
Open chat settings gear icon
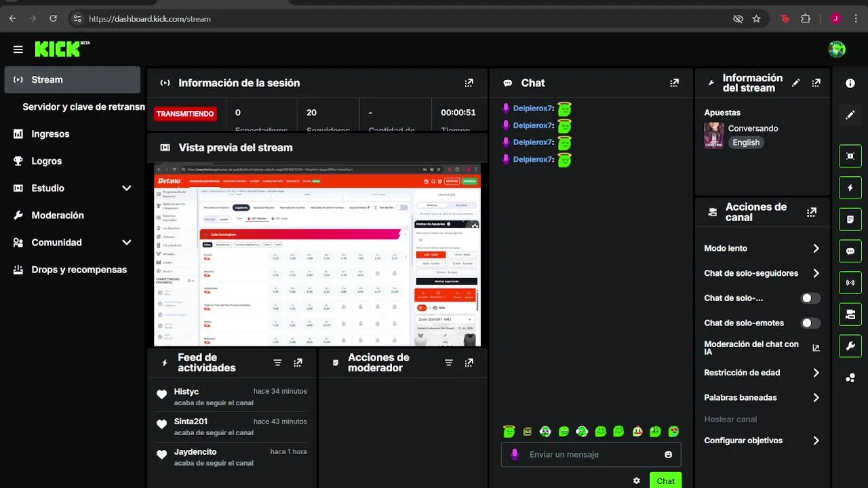click(637, 481)
